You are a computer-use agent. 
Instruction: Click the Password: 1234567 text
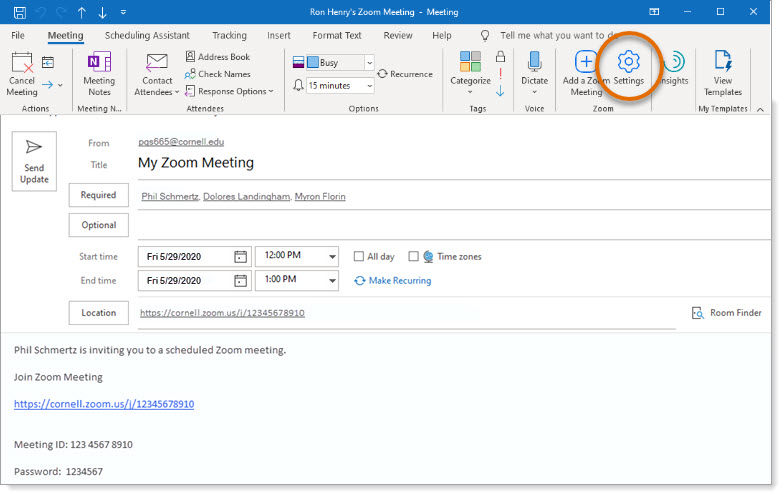(58, 472)
